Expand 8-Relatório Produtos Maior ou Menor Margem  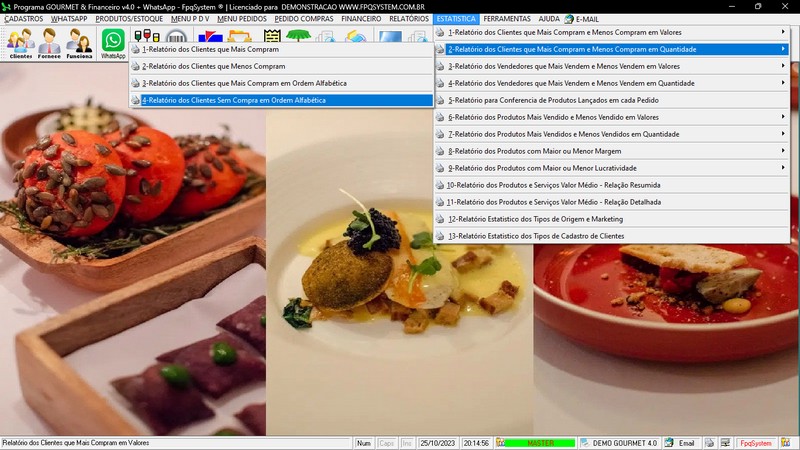pyautogui.click(x=611, y=151)
